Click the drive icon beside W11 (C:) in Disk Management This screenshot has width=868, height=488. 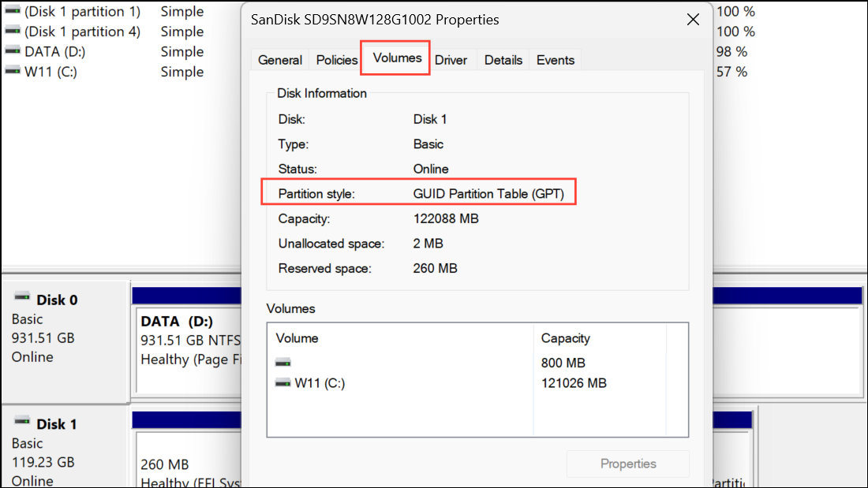(x=13, y=70)
